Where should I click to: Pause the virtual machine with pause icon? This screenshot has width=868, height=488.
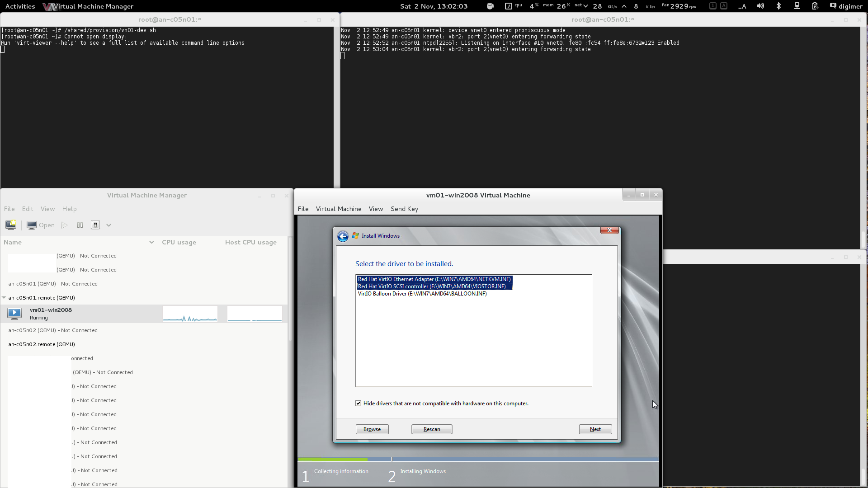pyautogui.click(x=80, y=225)
